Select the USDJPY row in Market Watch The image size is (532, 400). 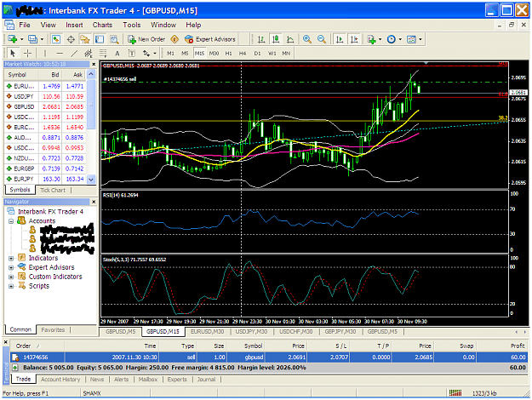click(x=45, y=96)
